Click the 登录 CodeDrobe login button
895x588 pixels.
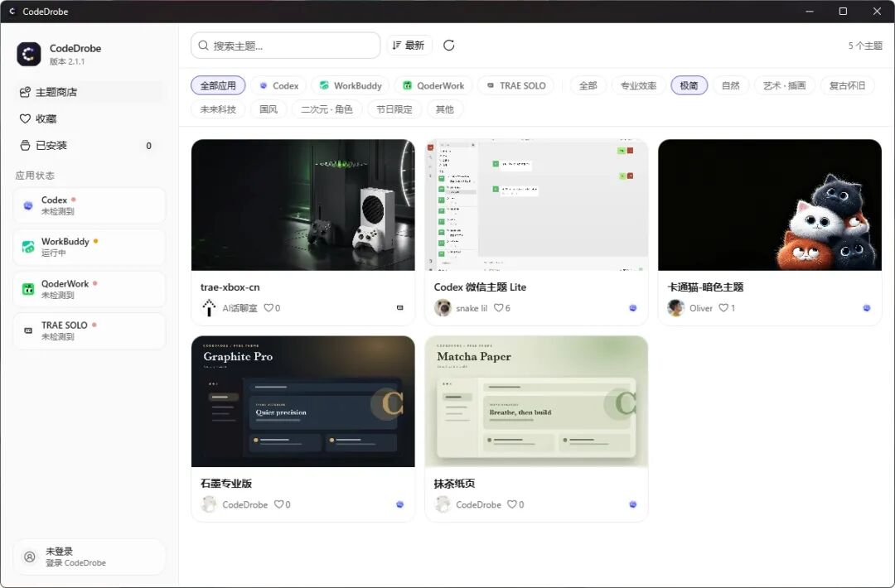(89, 557)
